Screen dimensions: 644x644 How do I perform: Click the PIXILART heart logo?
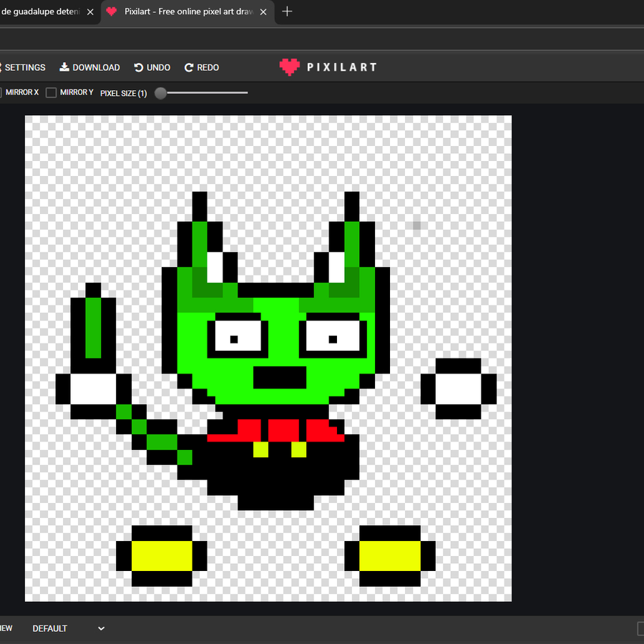point(290,67)
